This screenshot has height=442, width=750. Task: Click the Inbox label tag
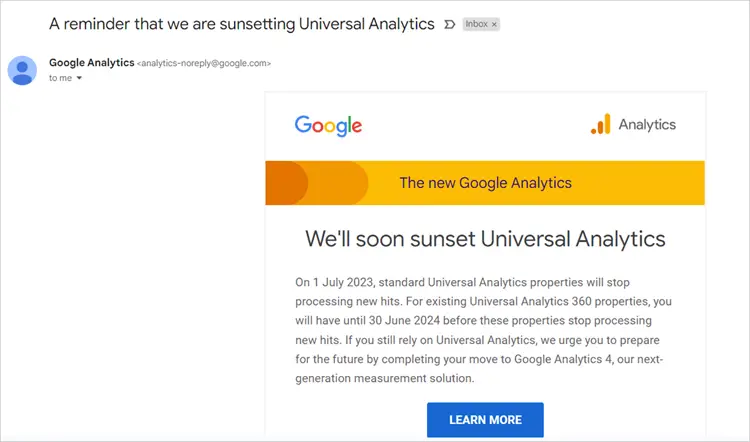pos(476,24)
